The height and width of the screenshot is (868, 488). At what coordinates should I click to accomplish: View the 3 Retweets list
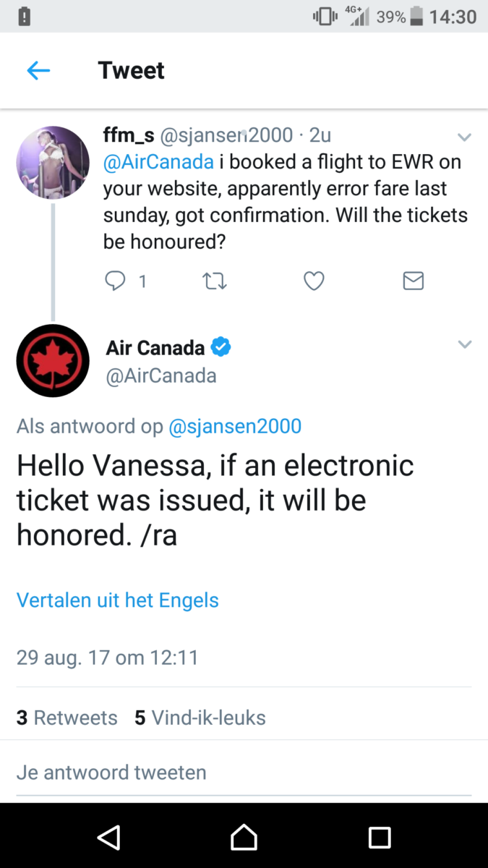click(67, 718)
